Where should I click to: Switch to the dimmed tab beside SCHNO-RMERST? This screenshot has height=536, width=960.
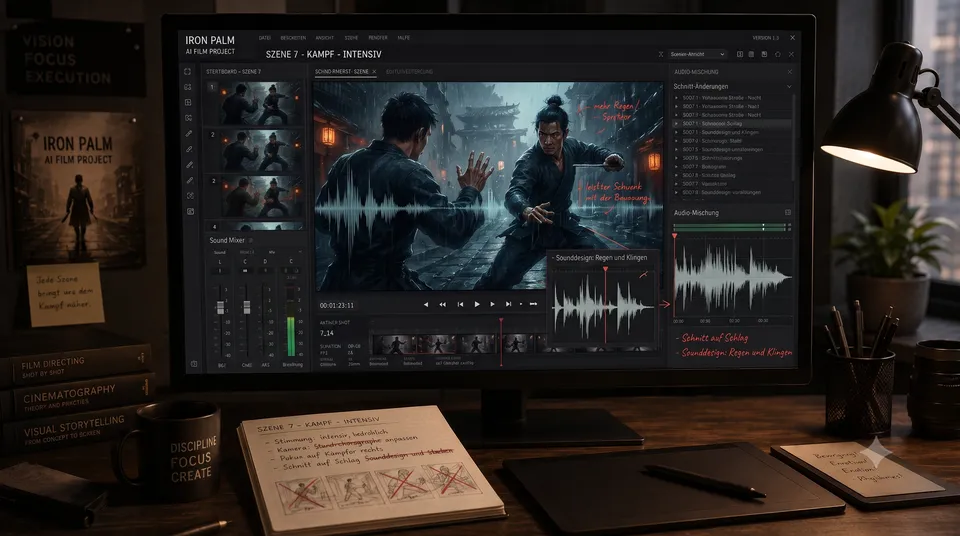[410, 72]
